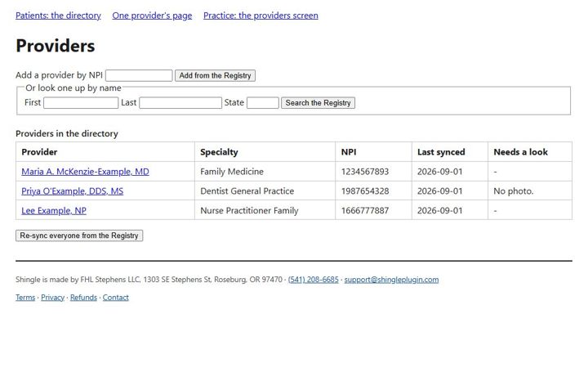The width and height of the screenshot is (588, 368).
Task: Select NPI value 1666777887
Action: [x=365, y=211]
